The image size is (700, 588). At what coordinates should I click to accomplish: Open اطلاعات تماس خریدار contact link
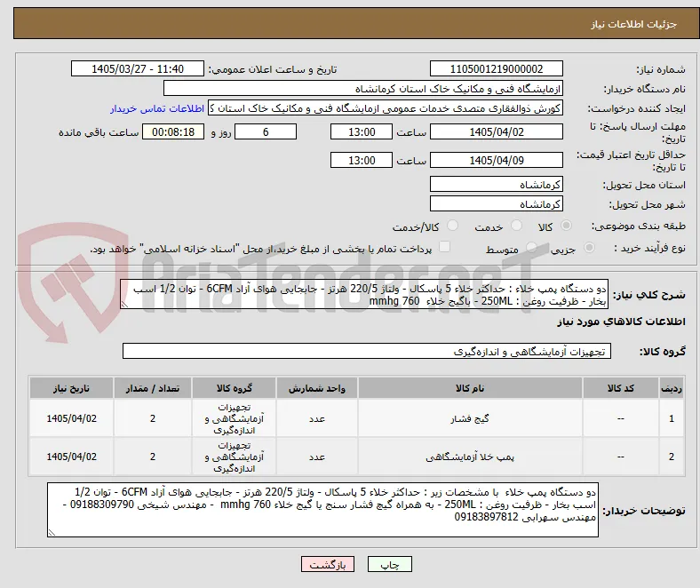click(x=157, y=108)
